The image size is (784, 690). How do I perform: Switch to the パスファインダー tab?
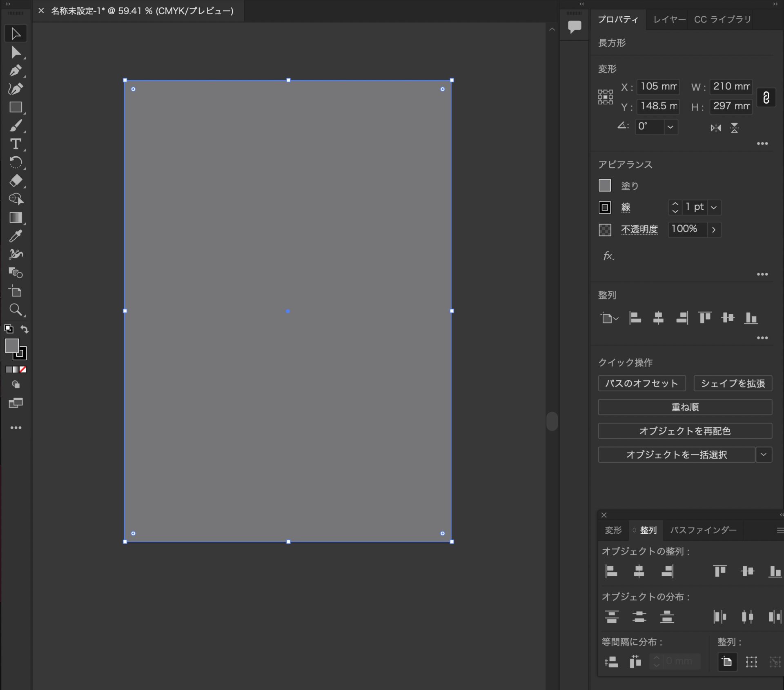tap(703, 530)
